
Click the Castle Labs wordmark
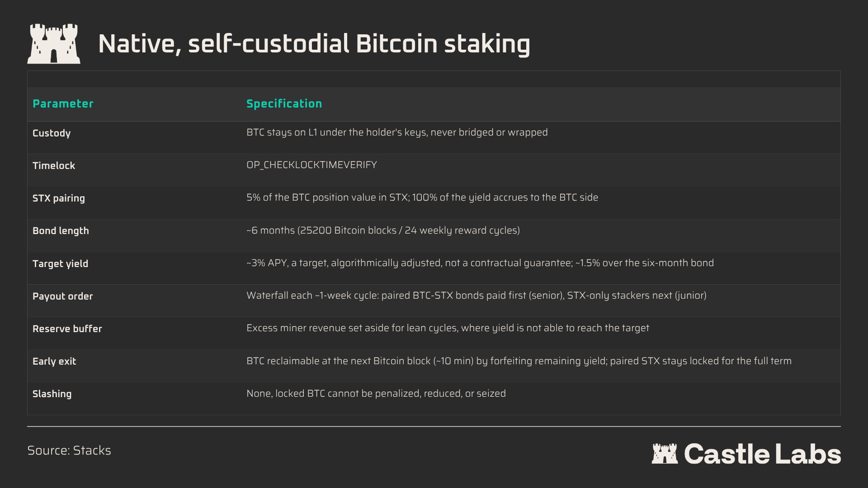(762, 454)
